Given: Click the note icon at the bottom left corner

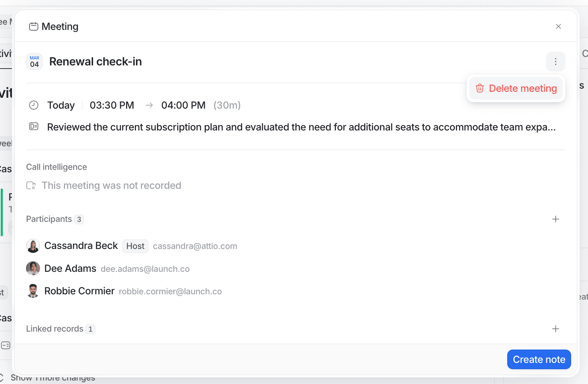Looking at the screenshot, I should click(6, 345).
